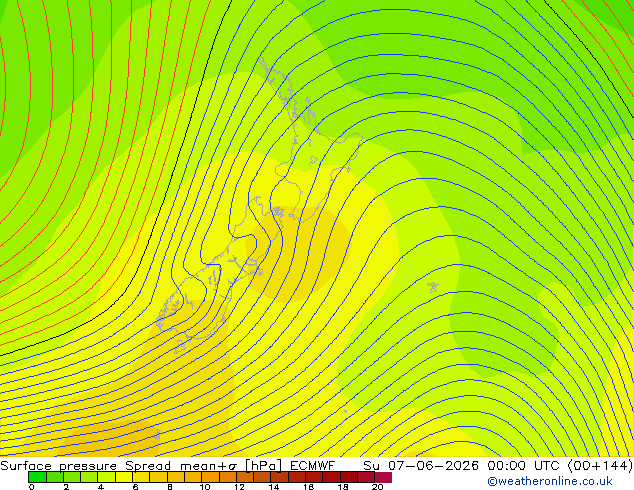Viewport: 634px width, 490px height.
Task: Click the small island outline in the far southwest ocean
Action: (x=157, y=435)
